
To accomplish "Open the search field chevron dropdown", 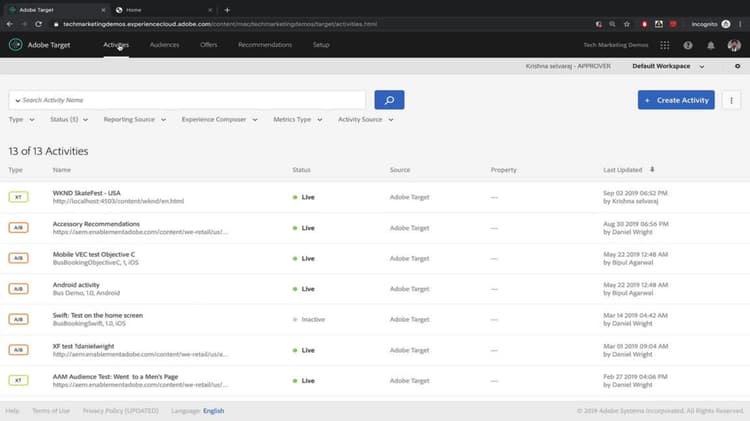I will pos(18,100).
